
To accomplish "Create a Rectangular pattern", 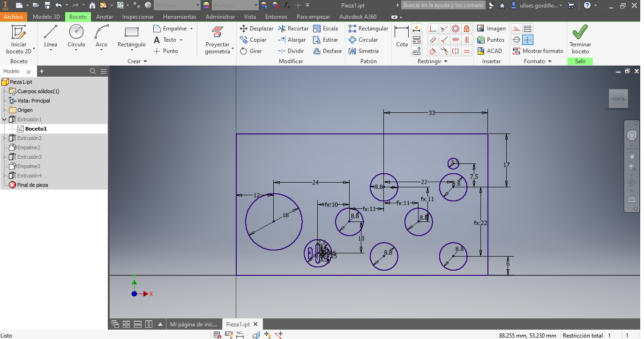I will (368, 29).
